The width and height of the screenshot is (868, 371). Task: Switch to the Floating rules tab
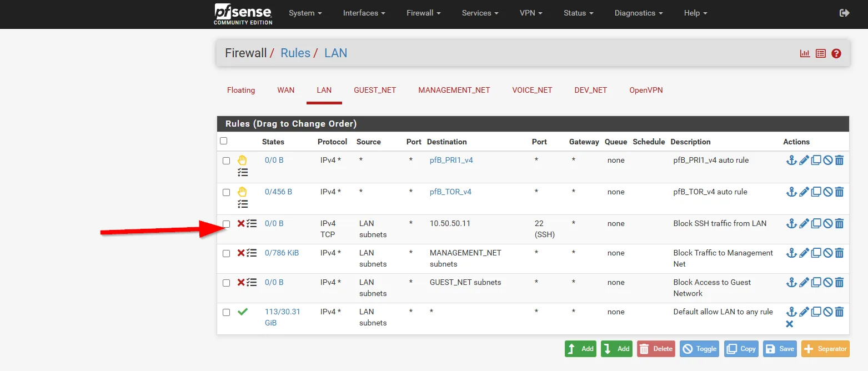[241, 90]
